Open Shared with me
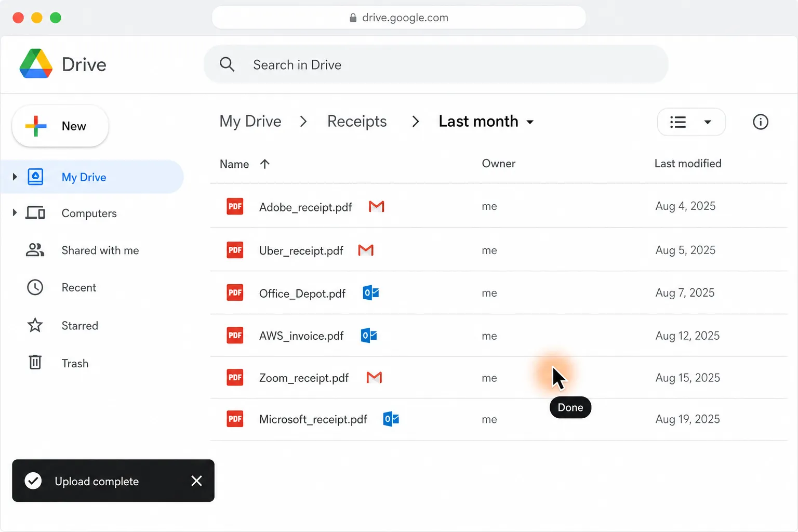Image resolution: width=798 pixels, height=532 pixels. (x=100, y=250)
